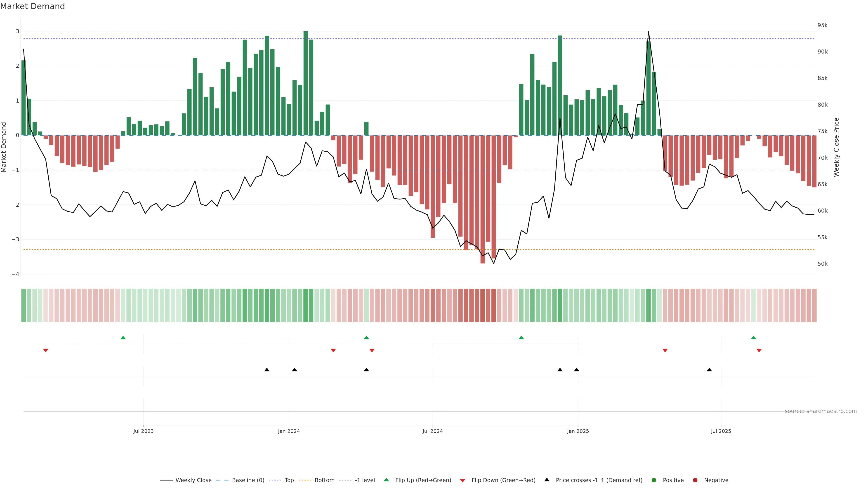Click the Jan 2025 x-axis label
The width and height of the screenshot is (868, 488).
tap(578, 431)
